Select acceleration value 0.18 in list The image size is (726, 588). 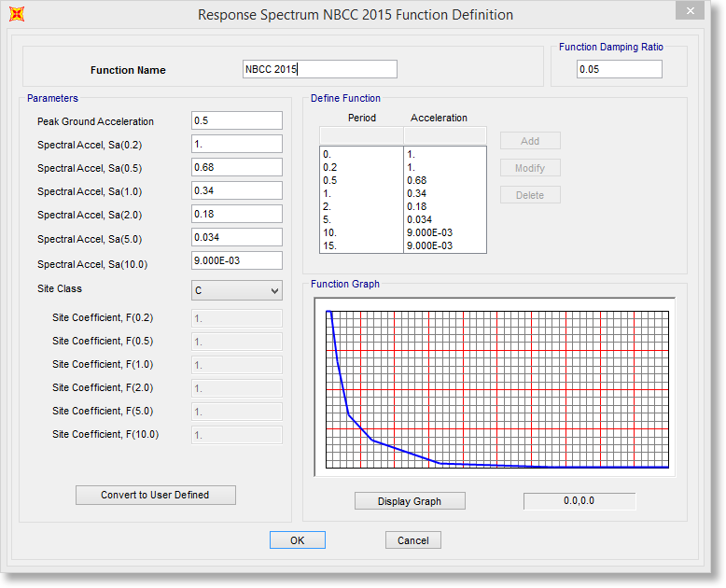[x=417, y=206]
